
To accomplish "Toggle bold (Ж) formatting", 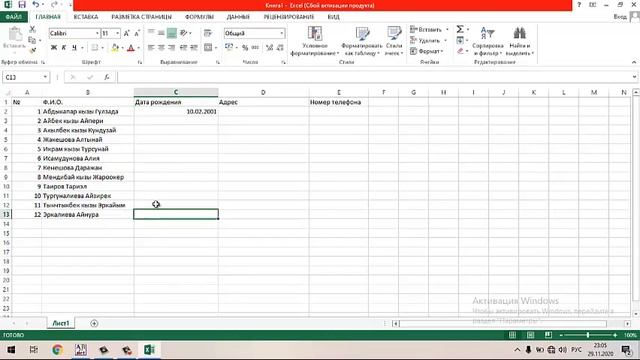I will 53,48.
